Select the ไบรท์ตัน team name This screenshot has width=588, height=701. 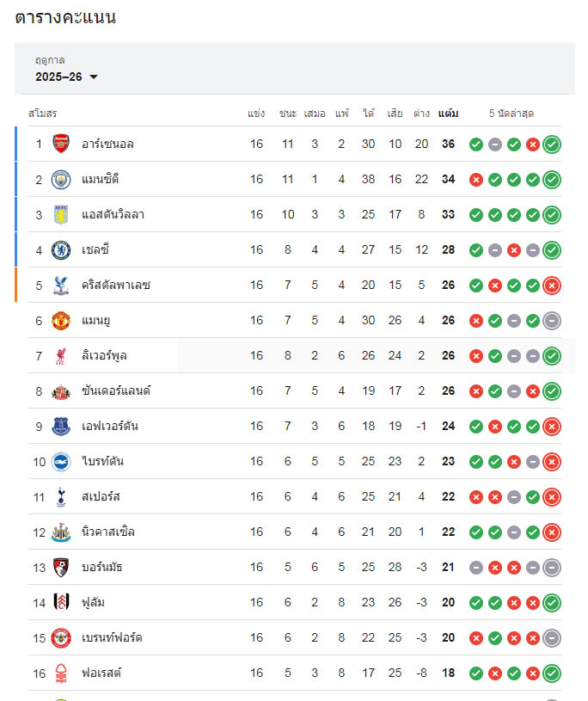[102, 461]
